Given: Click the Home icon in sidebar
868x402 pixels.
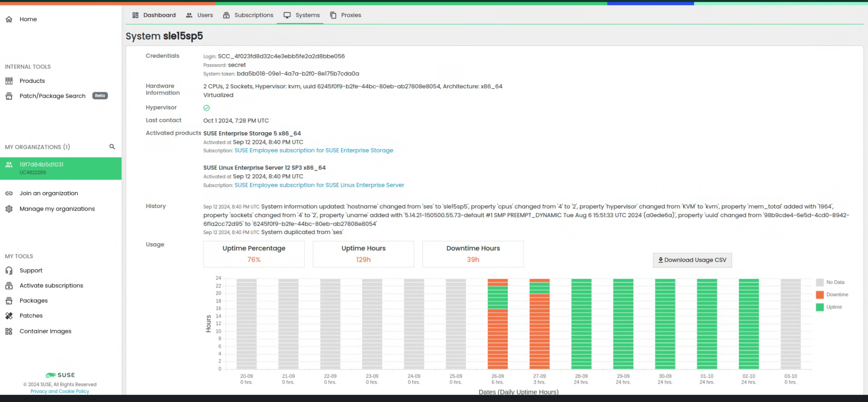Looking at the screenshot, I should 9,19.
